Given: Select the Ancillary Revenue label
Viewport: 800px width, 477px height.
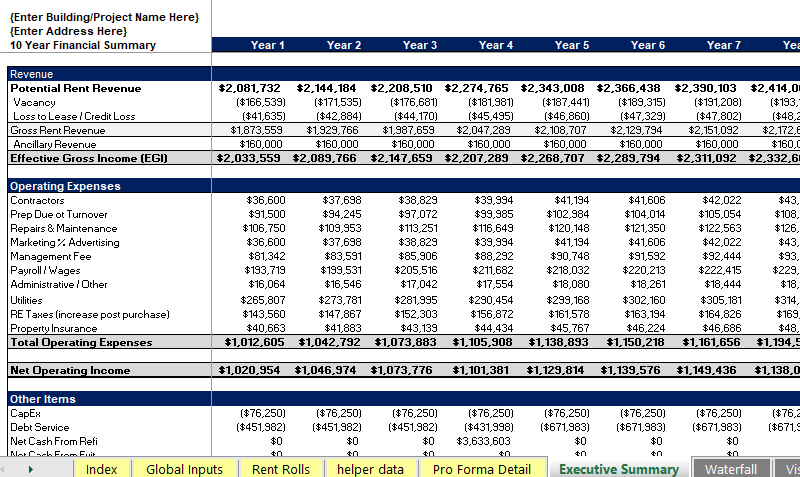Looking at the screenshot, I should (x=54, y=144).
